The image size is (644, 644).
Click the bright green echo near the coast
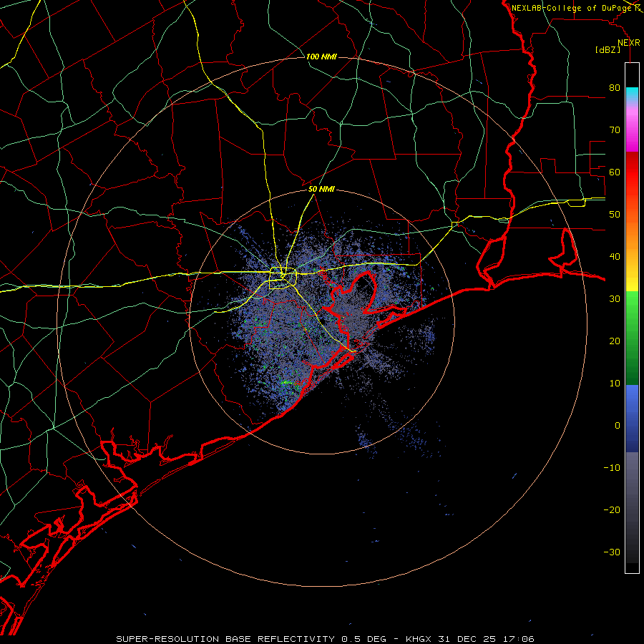287,382
